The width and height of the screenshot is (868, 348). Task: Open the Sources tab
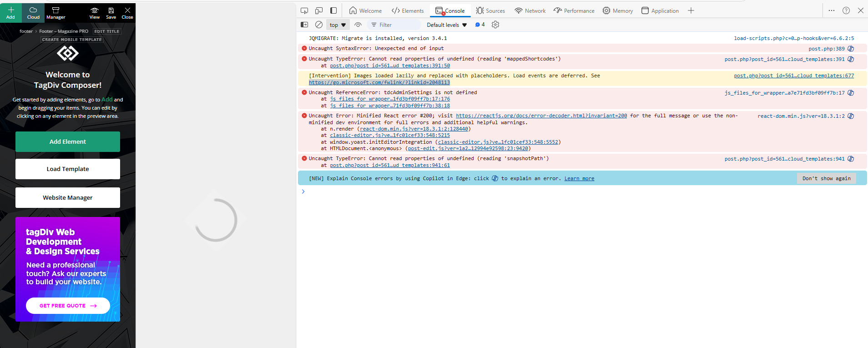[x=490, y=10]
